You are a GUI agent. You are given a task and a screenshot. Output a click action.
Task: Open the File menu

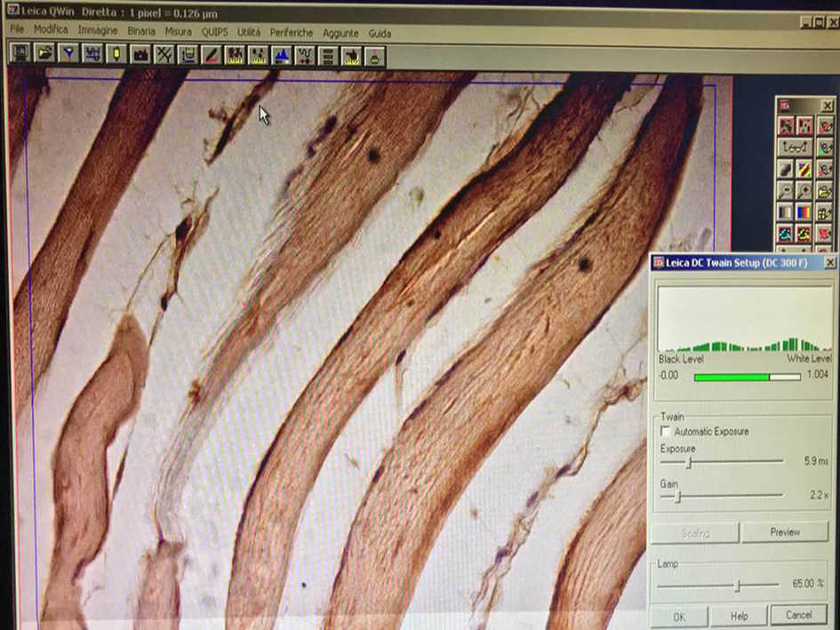click(x=17, y=28)
